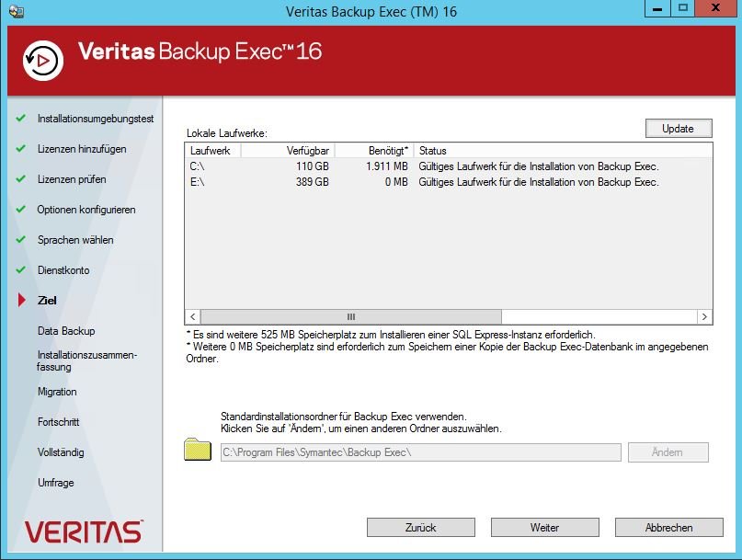
Task: Click the red arrow beside Ziel step
Action: click(22, 300)
